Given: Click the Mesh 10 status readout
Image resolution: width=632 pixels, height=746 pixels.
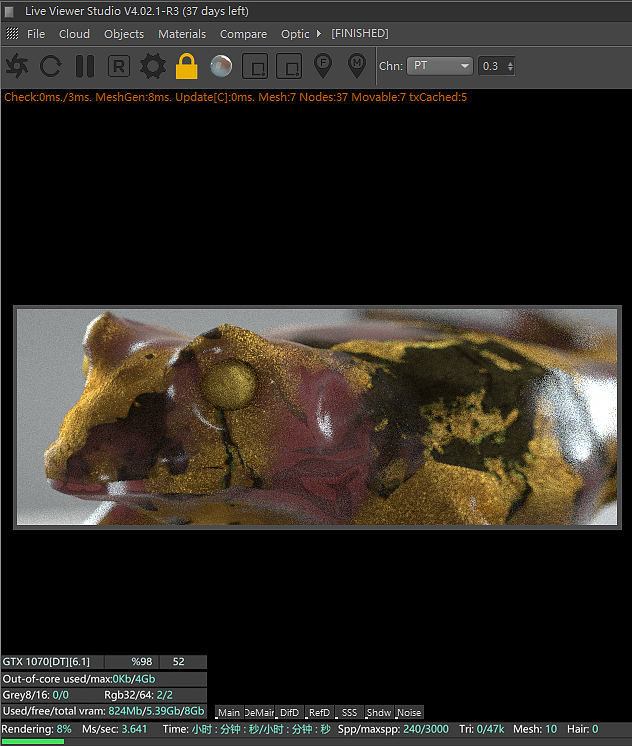Looking at the screenshot, I should pos(535,729).
